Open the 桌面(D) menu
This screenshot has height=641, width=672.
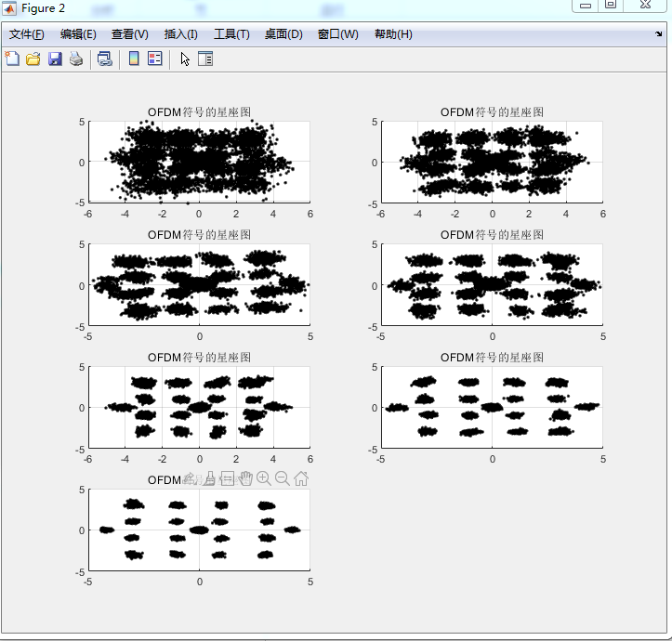tap(283, 34)
